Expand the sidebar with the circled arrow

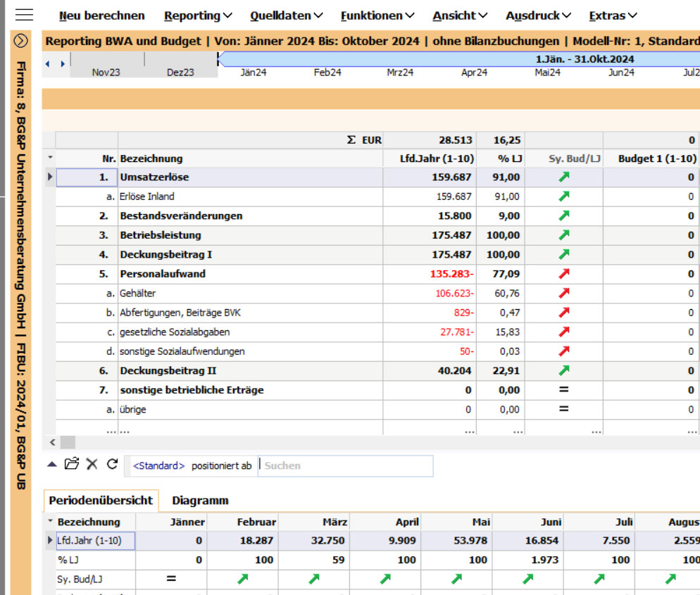(x=21, y=41)
